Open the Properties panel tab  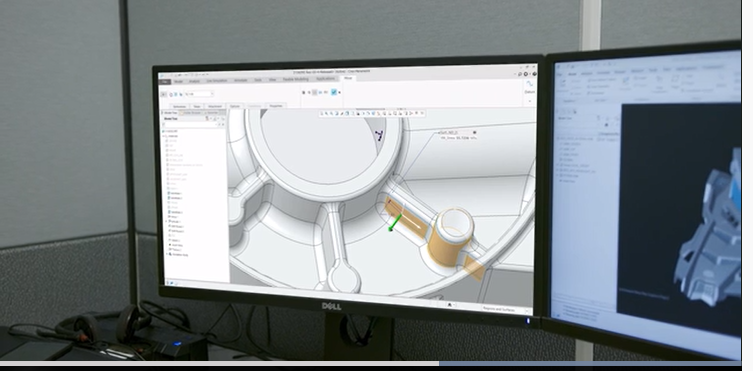click(276, 106)
